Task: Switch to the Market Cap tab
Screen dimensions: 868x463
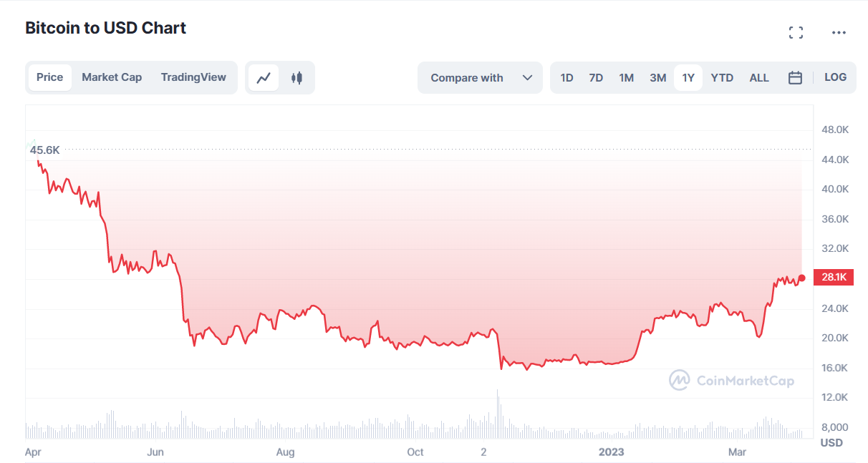Action: 112,77
